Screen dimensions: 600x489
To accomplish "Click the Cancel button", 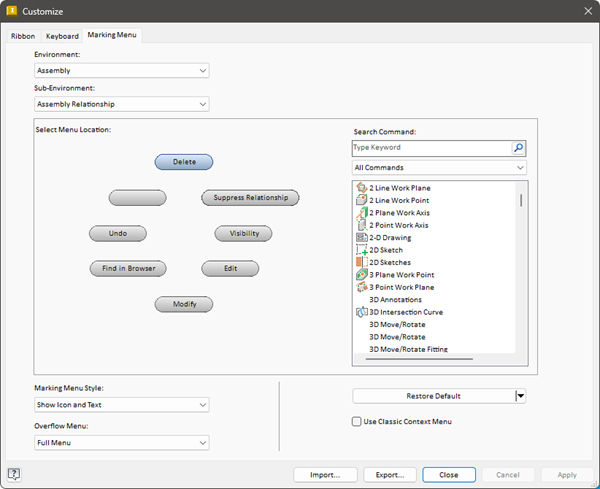I will (x=508, y=474).
